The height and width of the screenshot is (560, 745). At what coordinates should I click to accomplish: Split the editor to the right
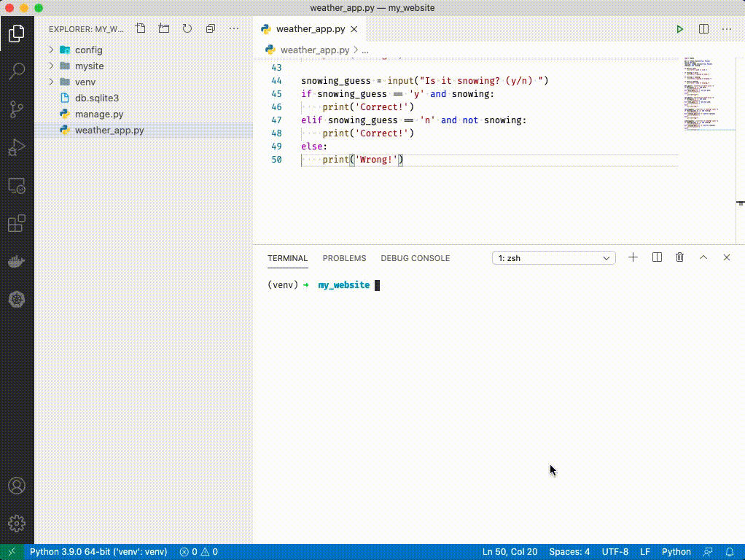coord(703,29)
